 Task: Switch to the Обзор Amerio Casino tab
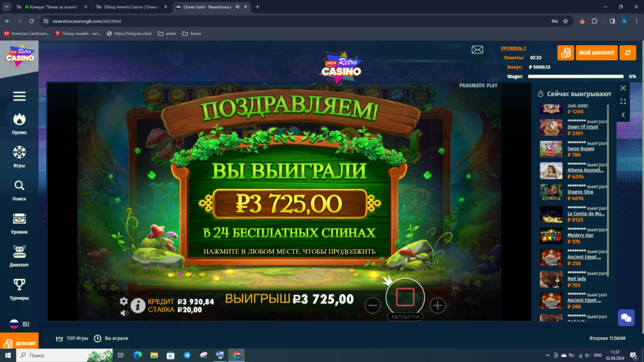[131, 7]
